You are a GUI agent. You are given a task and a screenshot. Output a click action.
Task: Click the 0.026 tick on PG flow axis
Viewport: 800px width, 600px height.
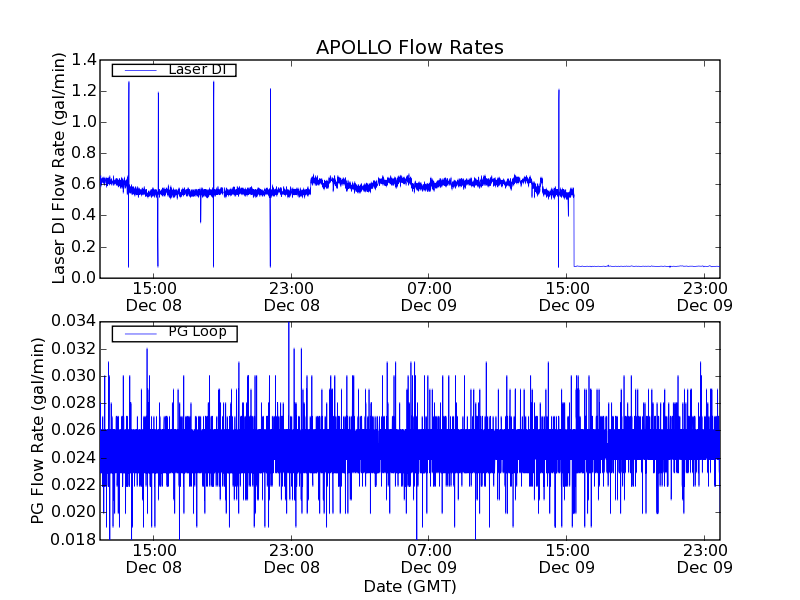point(73,430)
